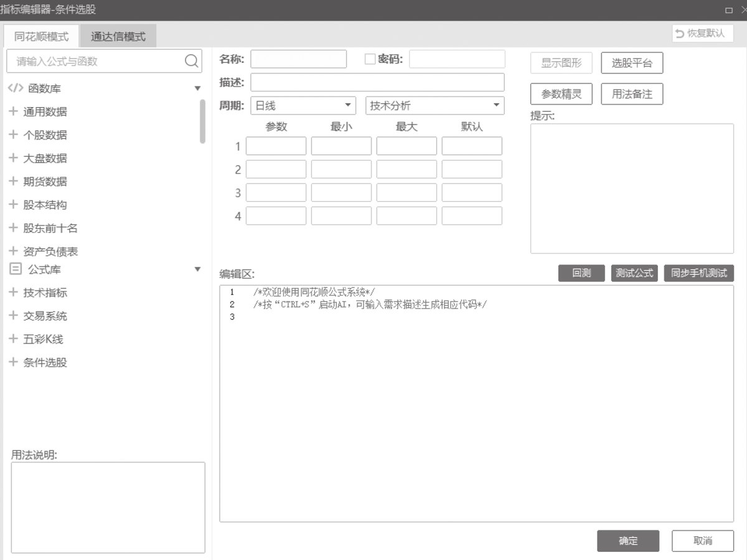Click the 函数库 code icon
This screenshot has height=560, width=747.
tap(16, 88)
